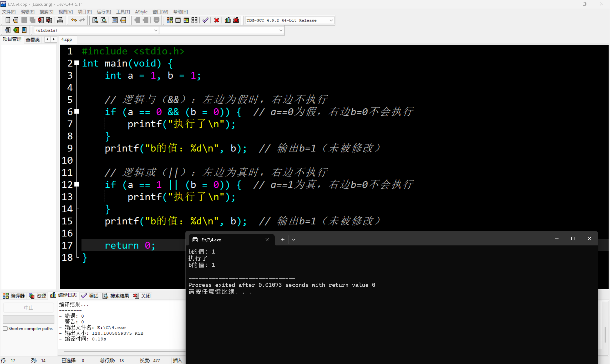Enable Shorten compiler paths checkbox
This screenshot has width=610, height=364.
5,329
